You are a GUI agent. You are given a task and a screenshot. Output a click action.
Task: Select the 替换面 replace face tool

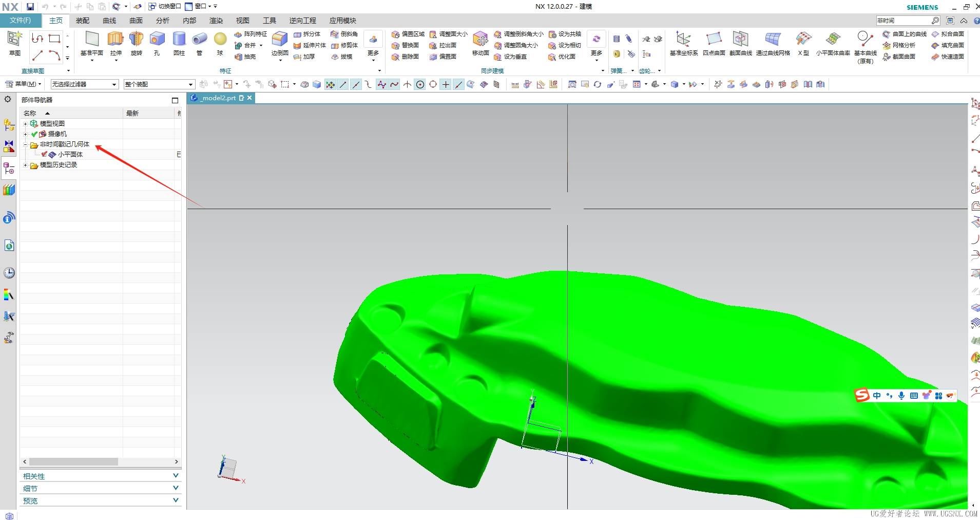pos(406,45)
